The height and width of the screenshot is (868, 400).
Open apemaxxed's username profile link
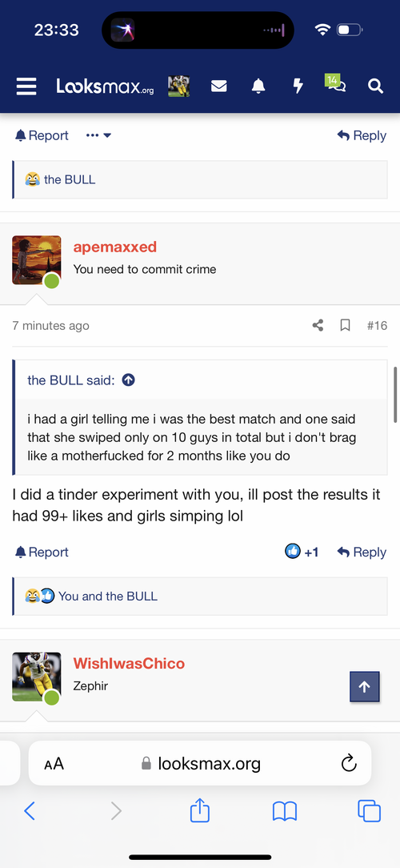click(115, 247)
